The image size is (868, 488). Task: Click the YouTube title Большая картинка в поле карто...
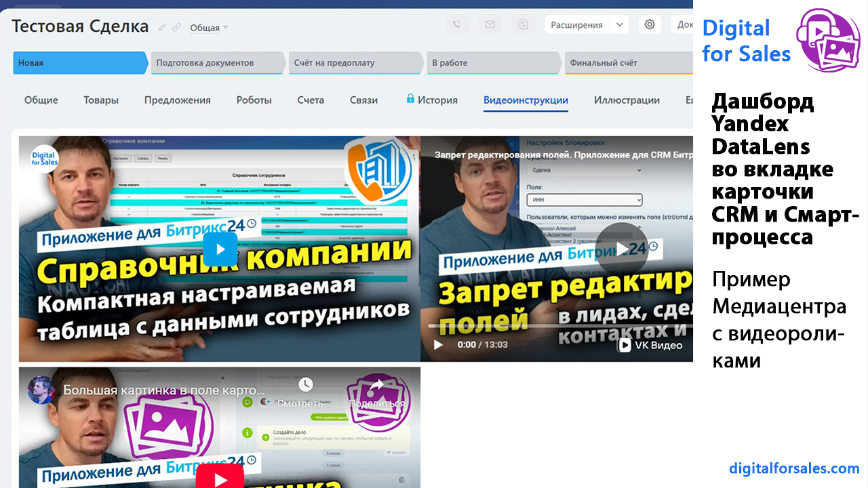click(x=165, y=390)
